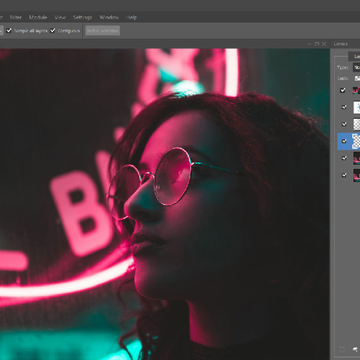Toggle the Contiguous checkbox
Viewport: 360px width, 360px height.
(53, 31)
